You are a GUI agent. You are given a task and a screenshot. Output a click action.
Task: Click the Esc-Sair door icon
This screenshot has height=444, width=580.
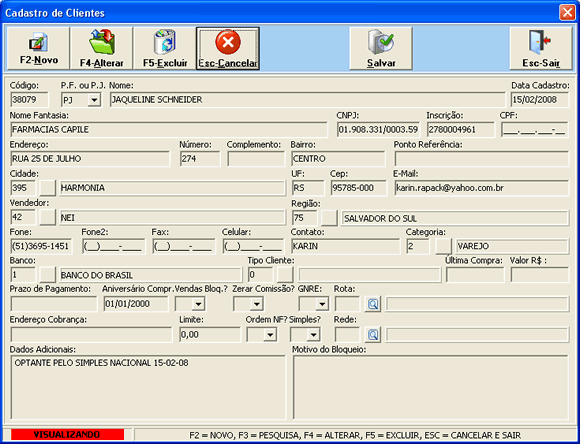540,42
